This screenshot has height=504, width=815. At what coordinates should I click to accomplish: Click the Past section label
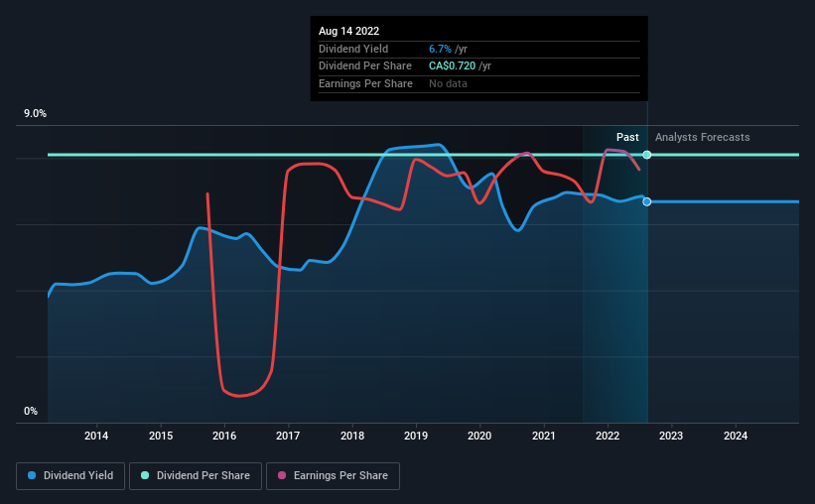click(627, 137)
